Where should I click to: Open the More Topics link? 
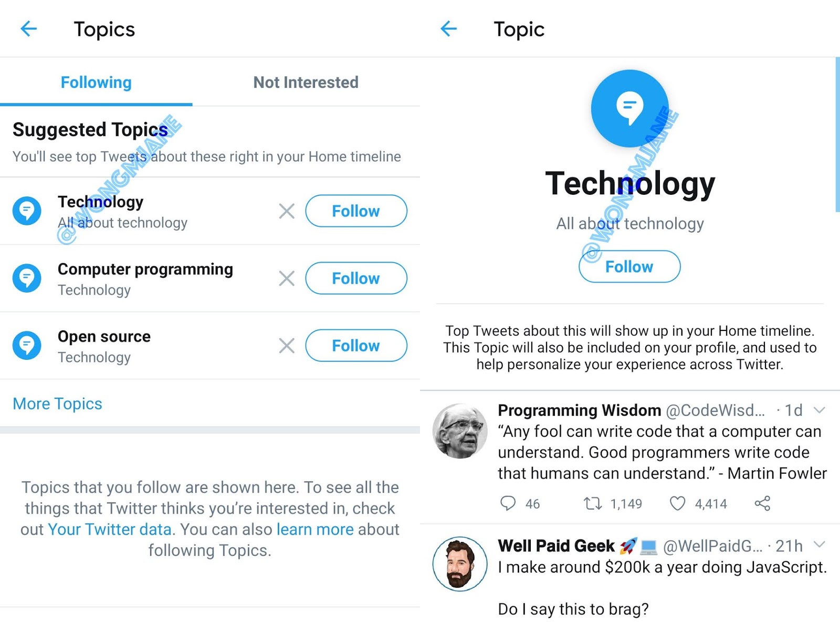click(57, 403)
